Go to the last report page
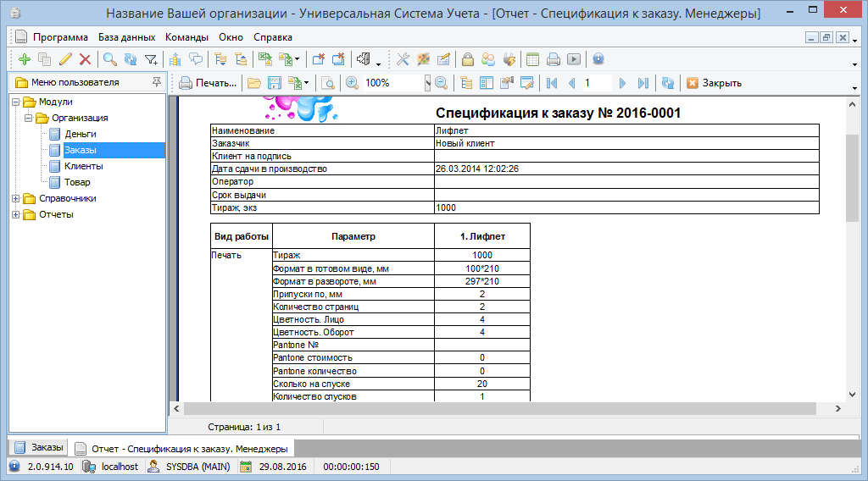Viewport: 868px width, 481px height. 643,83
